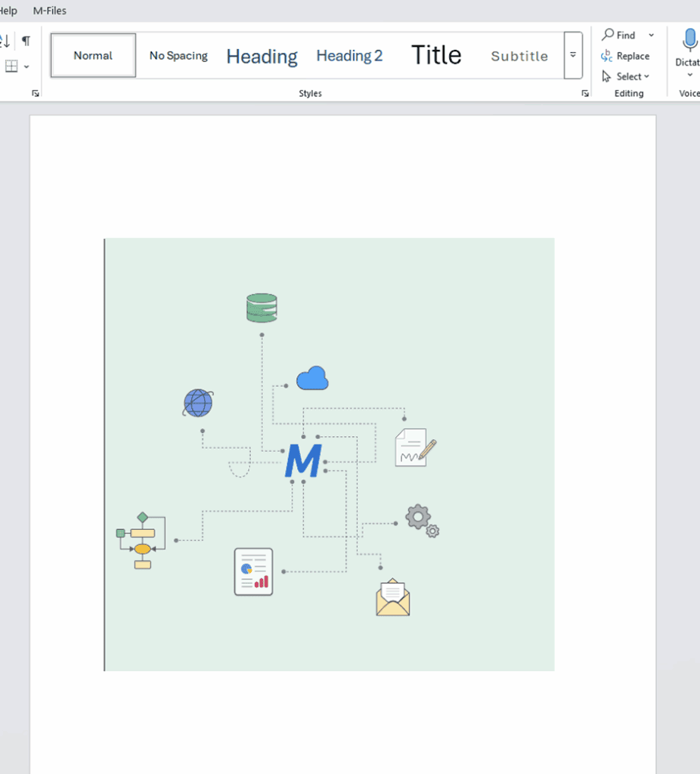Click the Sort icon in Paragraph group

pos(5,41)
